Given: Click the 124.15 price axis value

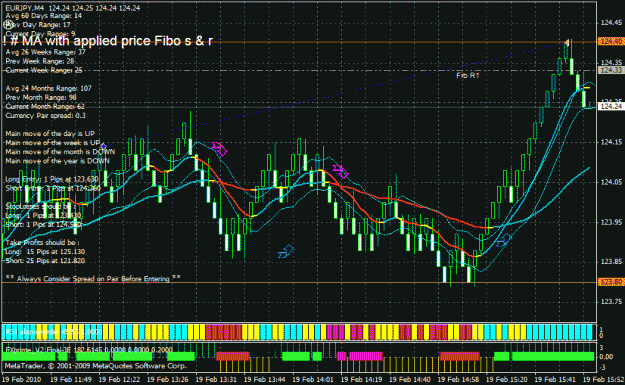Looking at the screenshot, I should [x=611, y=142].
